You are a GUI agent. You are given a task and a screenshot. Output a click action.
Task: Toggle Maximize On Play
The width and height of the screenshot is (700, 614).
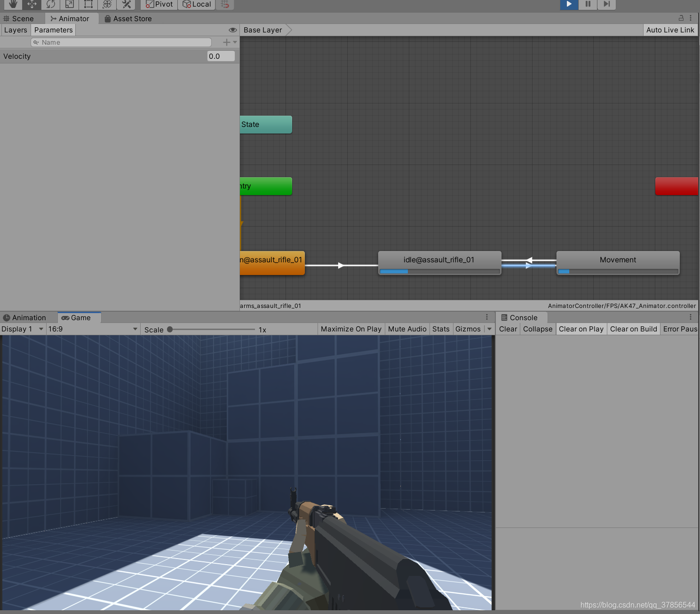(x=351, y=329)
